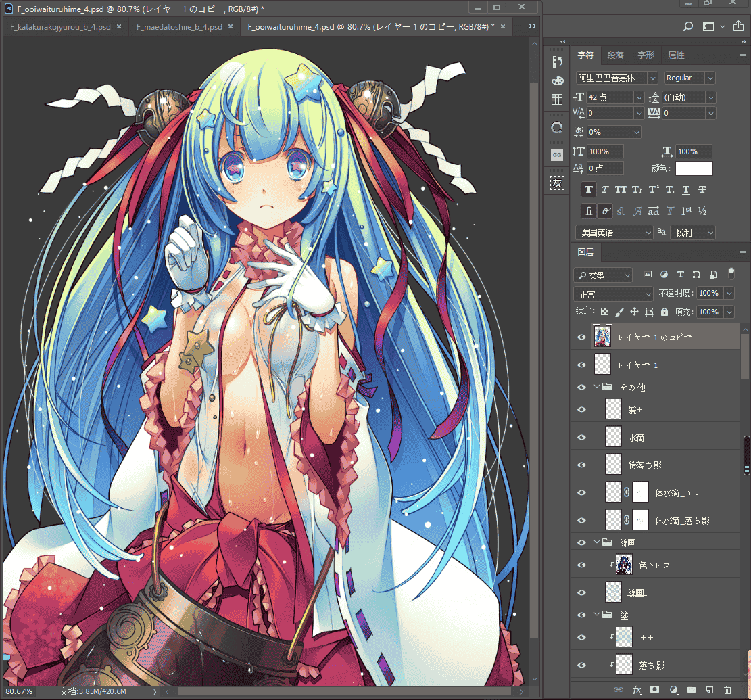Create a new layer group folder icon
Image resolution: width=751 pixels, height=700 pixels.
(691, 689)
